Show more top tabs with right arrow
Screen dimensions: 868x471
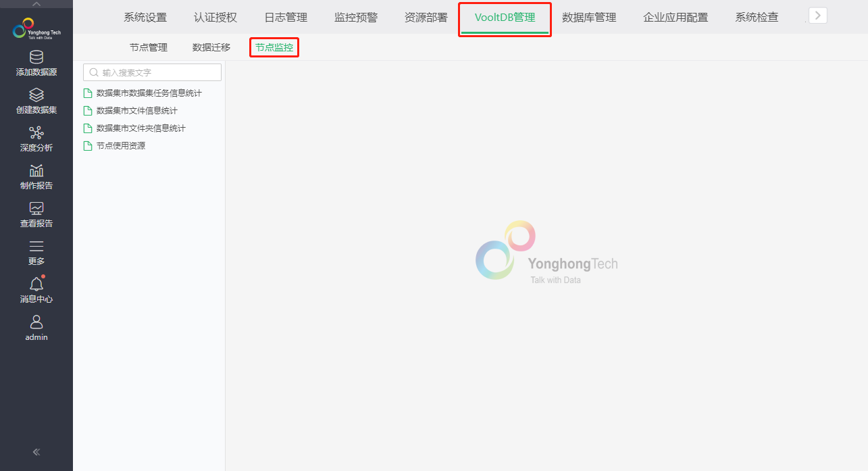[818, 15]
